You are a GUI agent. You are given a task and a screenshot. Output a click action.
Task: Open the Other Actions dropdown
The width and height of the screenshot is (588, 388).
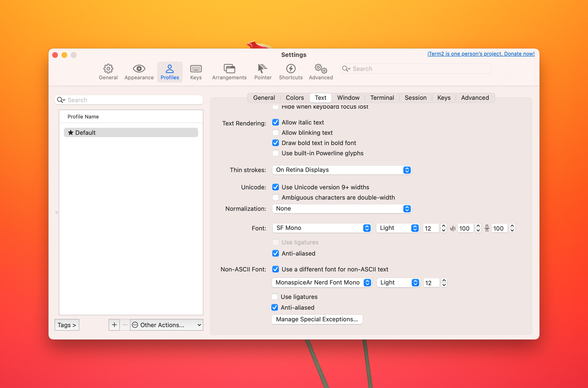[166, 325]
